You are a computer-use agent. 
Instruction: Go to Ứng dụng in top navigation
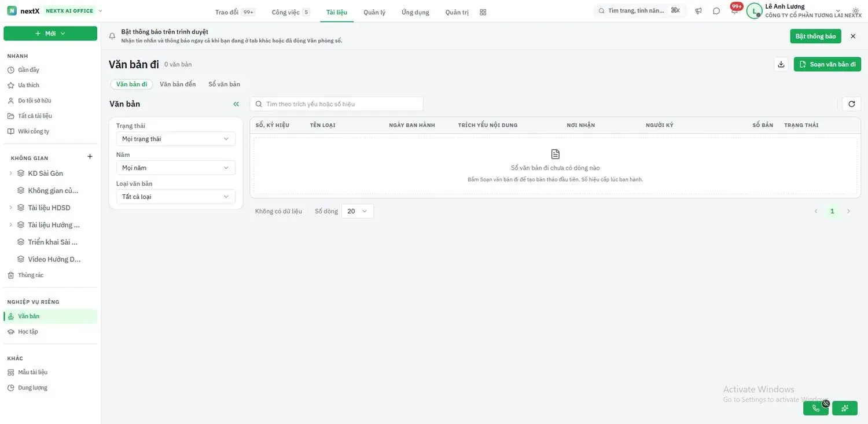tap(415, 12)
